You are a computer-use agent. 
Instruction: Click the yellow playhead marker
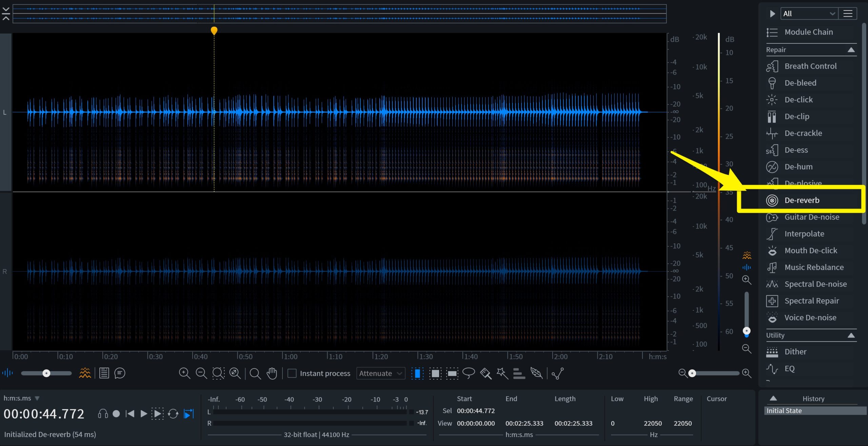[x=214, y=31]
